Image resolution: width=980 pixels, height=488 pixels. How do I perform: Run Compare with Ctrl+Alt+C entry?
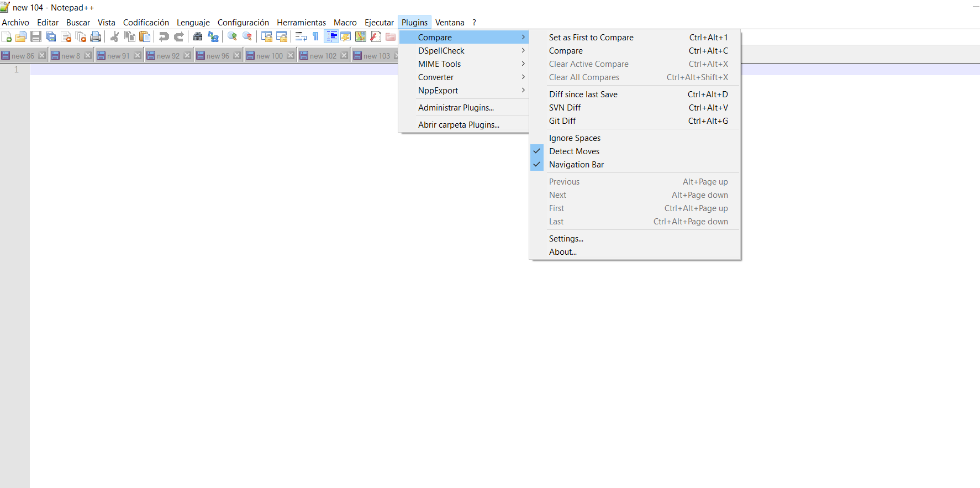click(x=635, y=51)
